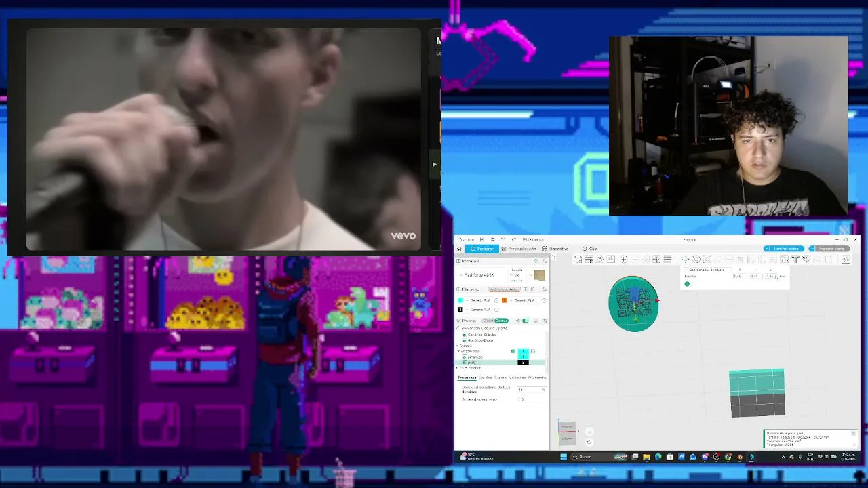Click the black filament 3 color swatch

point(460,310)
